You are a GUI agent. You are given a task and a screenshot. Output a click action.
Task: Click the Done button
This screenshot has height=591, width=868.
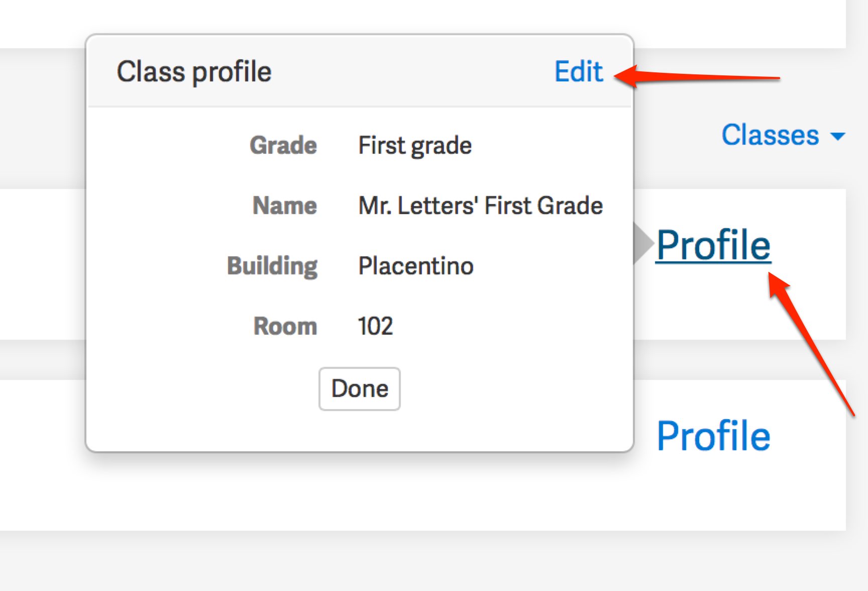[360, 389]
